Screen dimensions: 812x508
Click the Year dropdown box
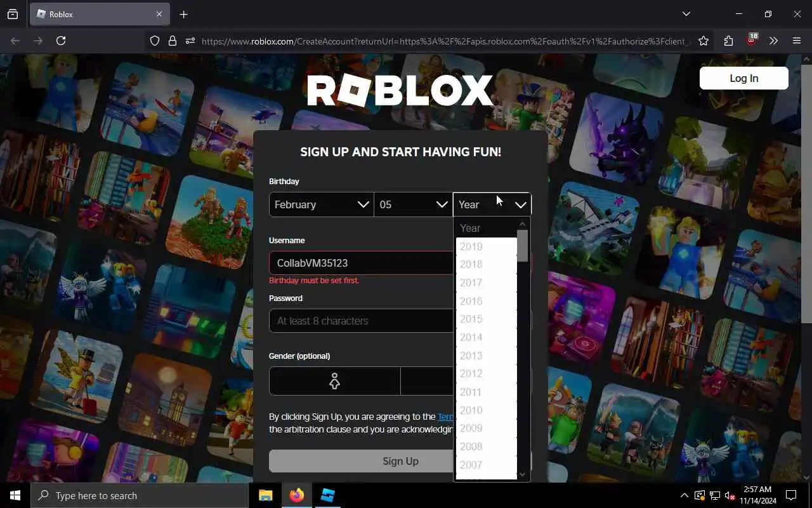point(492,204)
